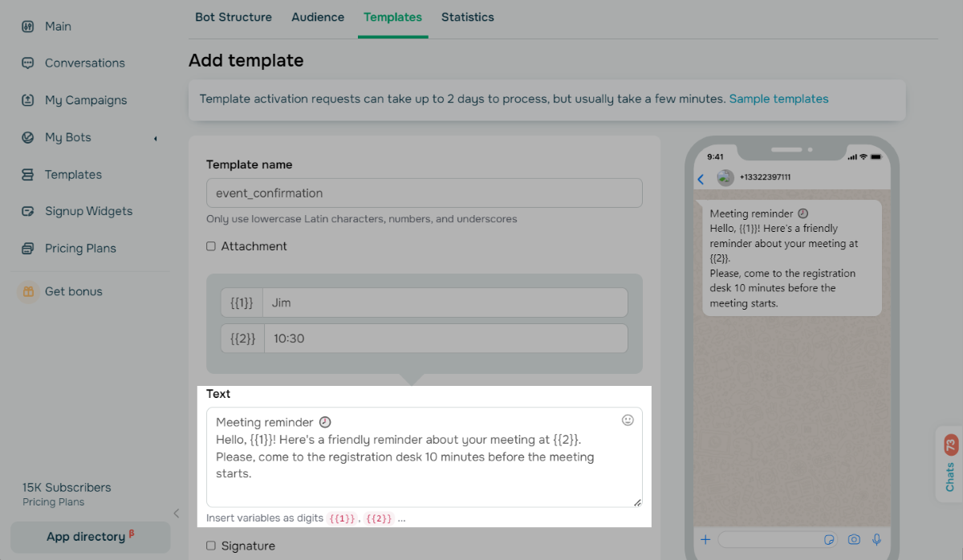This screenshot has width=963, height=560.
Task: Click the Get bonus gift icon
Action: tap(28, 292)
